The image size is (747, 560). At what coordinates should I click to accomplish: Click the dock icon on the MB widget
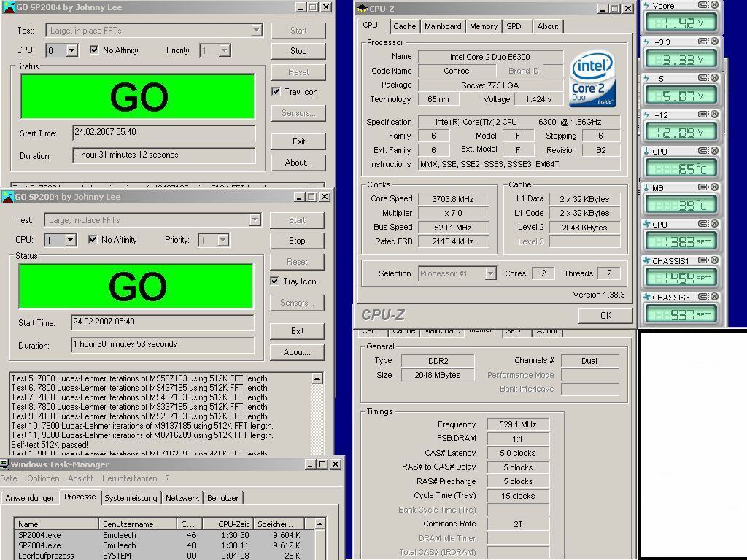pyautogui.click(x=703, y=187)
